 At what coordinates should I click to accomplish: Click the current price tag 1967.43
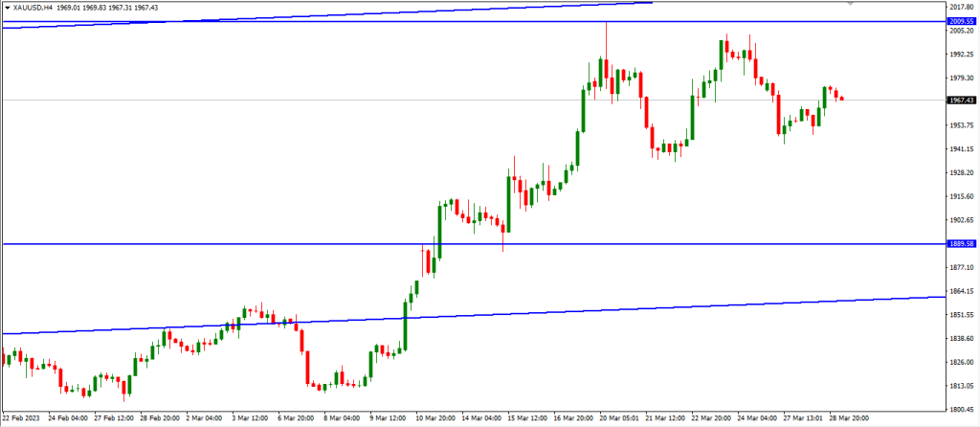coord(960,100)
